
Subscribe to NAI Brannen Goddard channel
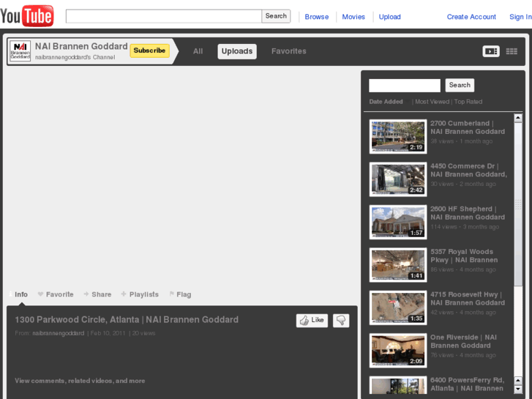(x=149, y=51)
